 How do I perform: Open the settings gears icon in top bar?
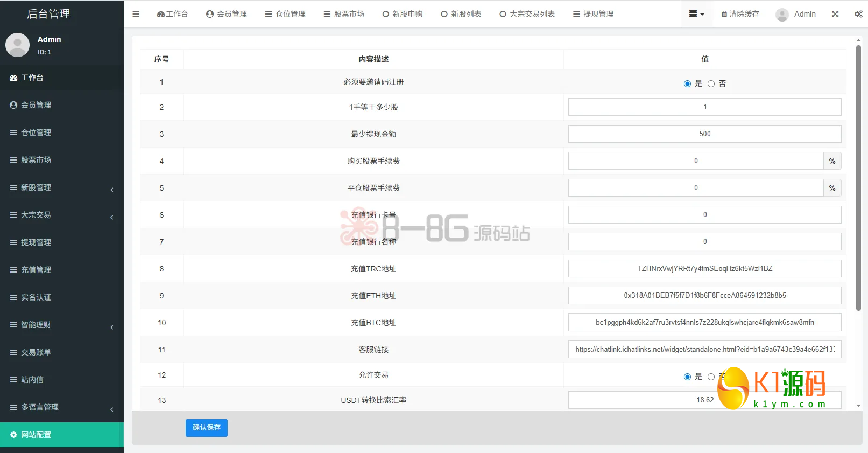[x=858, y=14]
